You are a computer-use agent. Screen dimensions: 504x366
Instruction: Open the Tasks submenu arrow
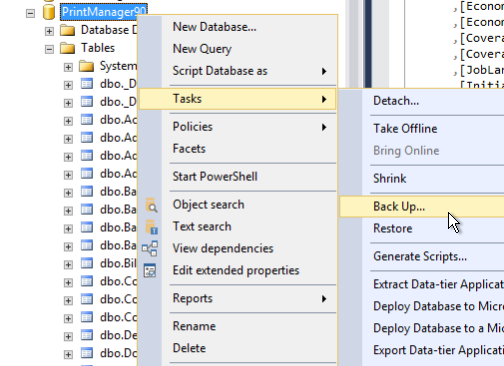[x=324, y=99]
